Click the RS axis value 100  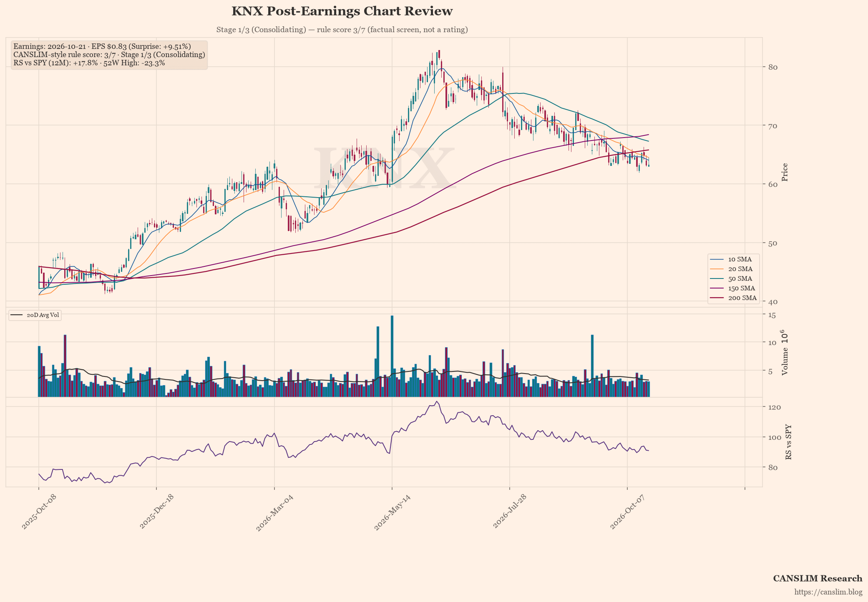(774, 437)
